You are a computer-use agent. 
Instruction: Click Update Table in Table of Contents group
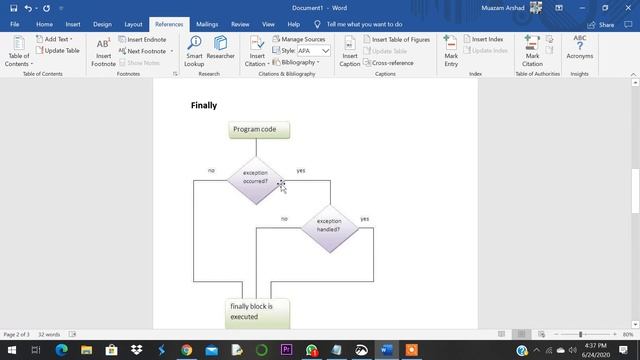[x=58, y=51]
